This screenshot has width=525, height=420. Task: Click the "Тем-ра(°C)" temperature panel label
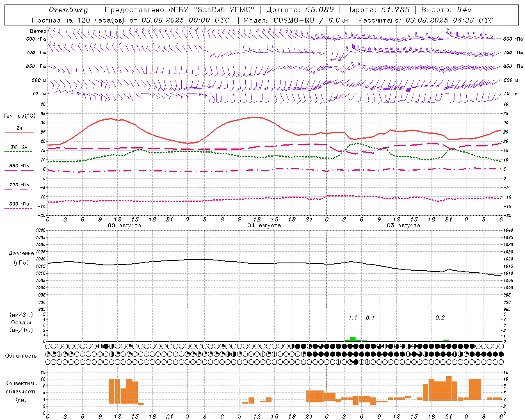point(19,116)
